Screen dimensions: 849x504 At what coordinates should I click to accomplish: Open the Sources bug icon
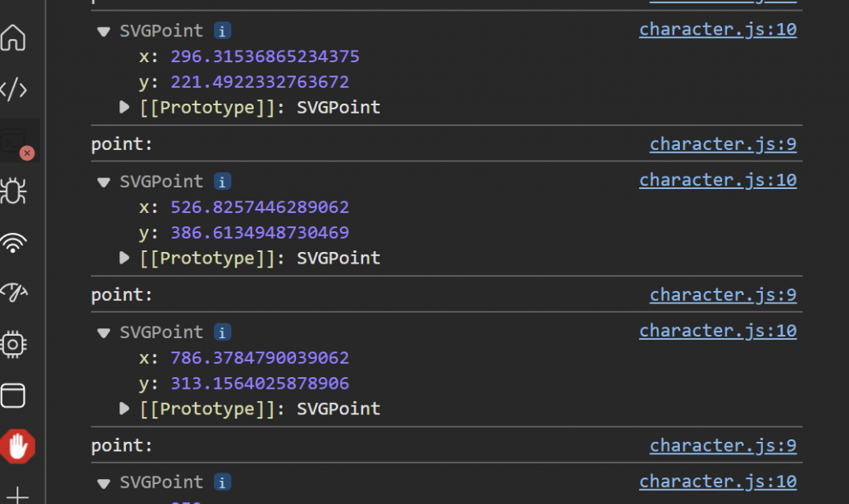(x=13, y=191)
